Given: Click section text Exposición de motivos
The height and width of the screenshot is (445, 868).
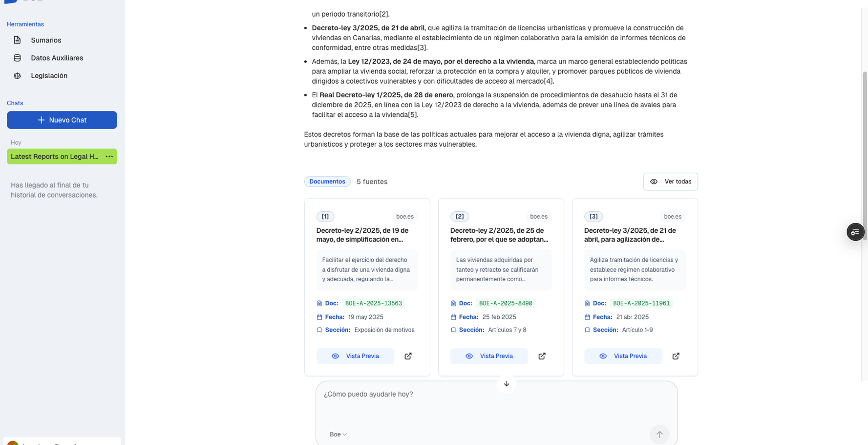Looking at the screenshot, I should point(384,330).
